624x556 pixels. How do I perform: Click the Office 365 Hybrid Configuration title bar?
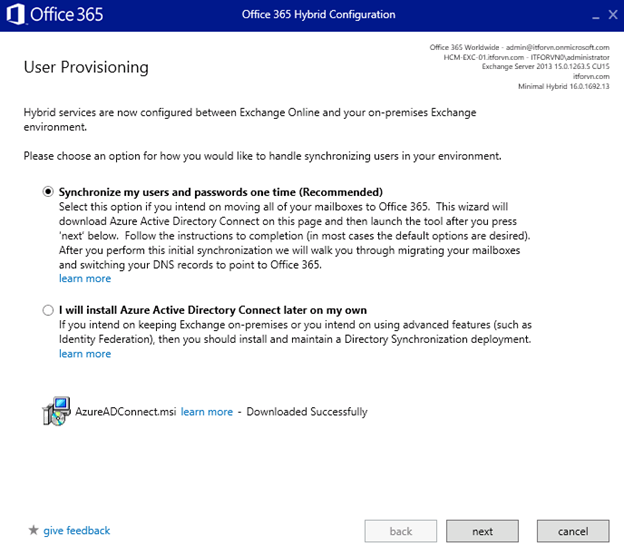click(318, 15)
